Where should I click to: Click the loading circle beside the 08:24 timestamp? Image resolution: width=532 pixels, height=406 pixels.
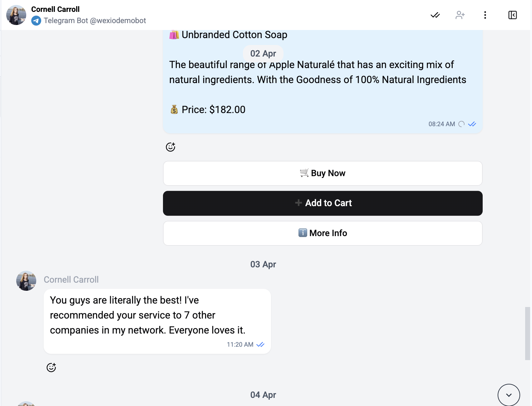click(x=461, y=124)
